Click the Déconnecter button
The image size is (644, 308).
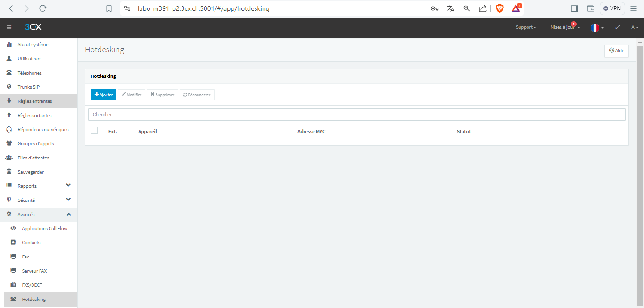(197, 95)
